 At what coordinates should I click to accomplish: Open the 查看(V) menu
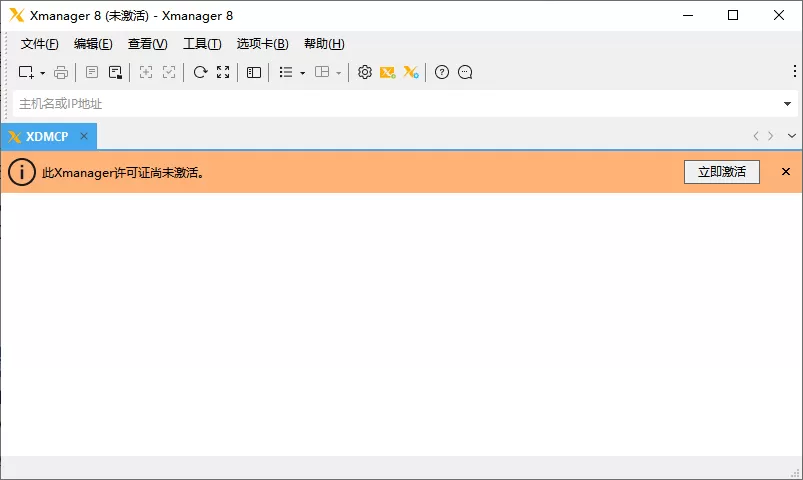click(147, 44)
